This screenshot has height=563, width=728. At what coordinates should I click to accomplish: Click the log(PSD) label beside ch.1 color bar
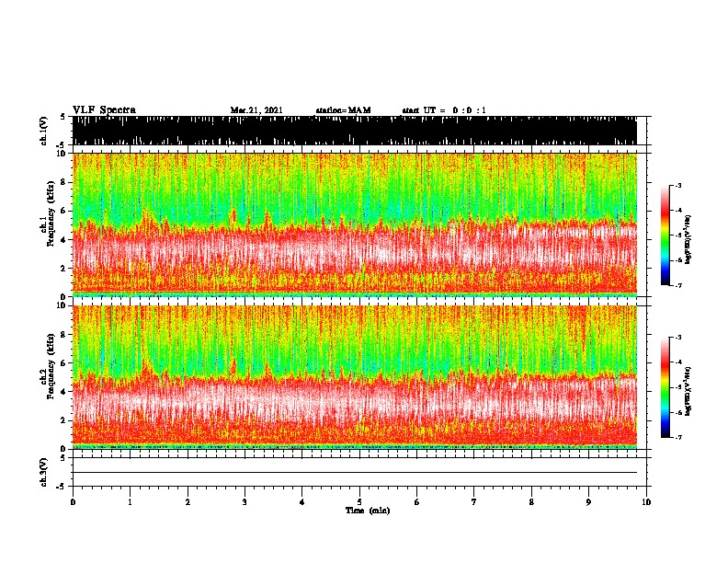pos(688,239)
